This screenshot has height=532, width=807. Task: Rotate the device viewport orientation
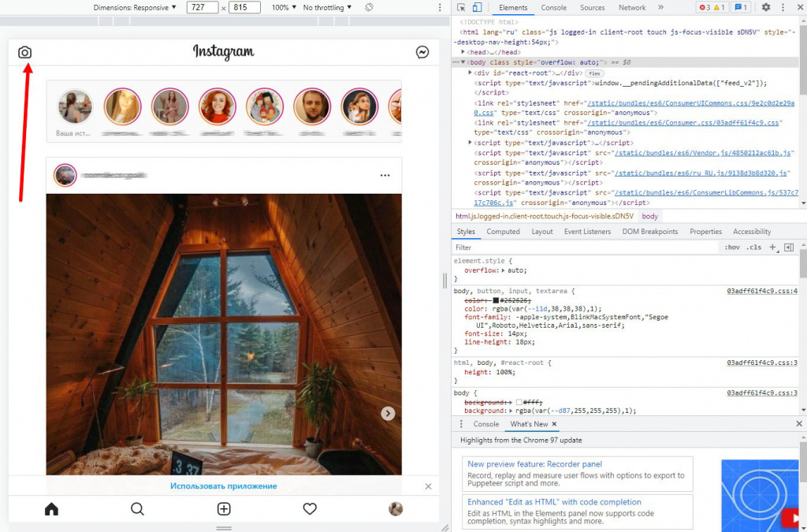369,8
